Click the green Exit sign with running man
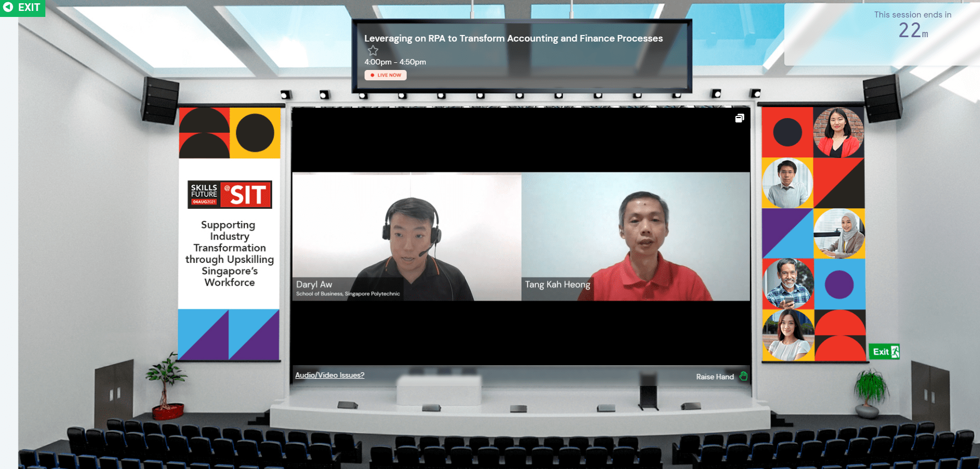This screenshot has width=980, height=469. 884,351
